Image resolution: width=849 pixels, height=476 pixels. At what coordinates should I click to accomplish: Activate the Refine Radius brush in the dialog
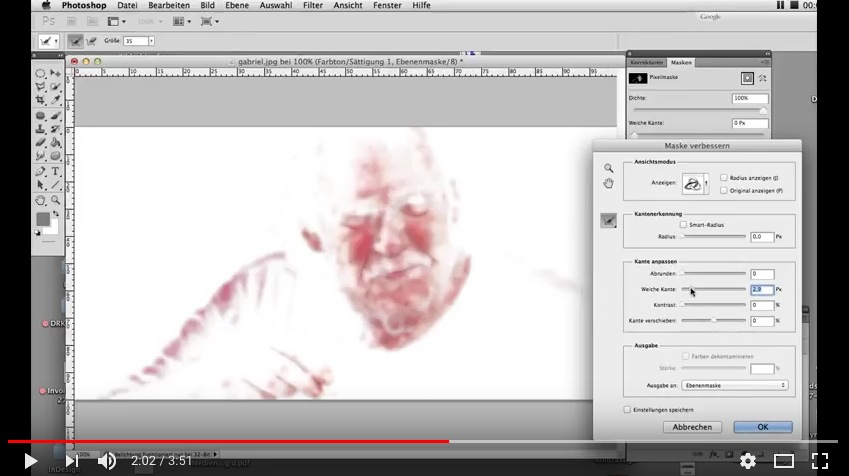coord(608,221)
